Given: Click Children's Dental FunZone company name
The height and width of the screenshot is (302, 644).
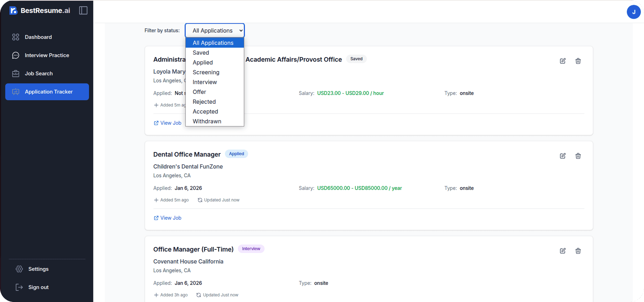Looking at the screenshot, I should tap(188, 166).
